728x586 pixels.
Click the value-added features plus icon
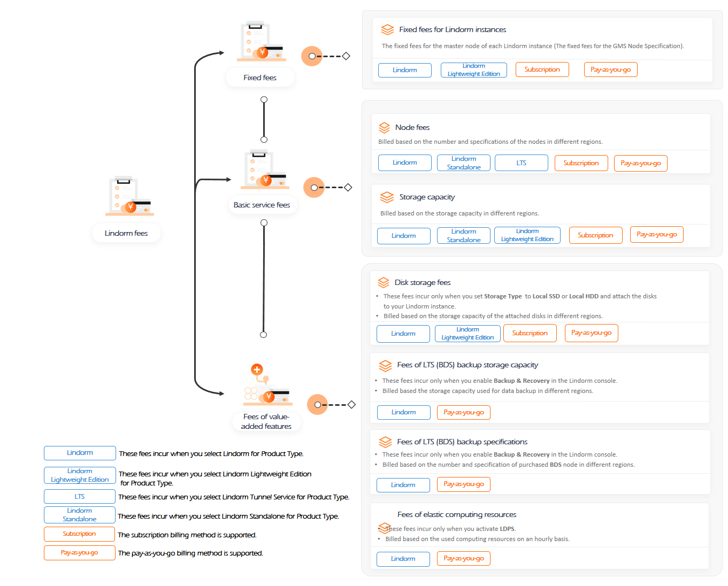[257, 369]
